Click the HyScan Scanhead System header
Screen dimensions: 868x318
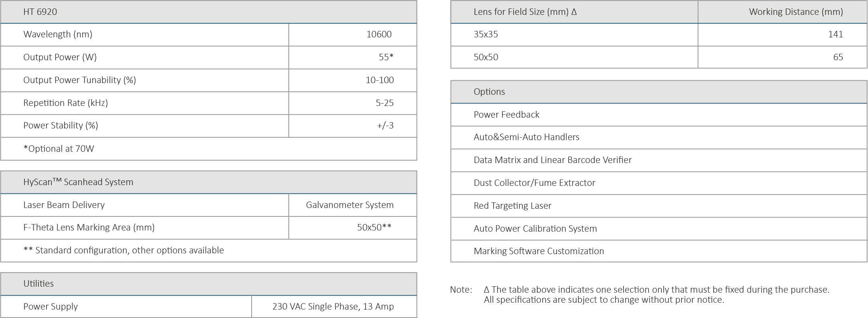78,182
